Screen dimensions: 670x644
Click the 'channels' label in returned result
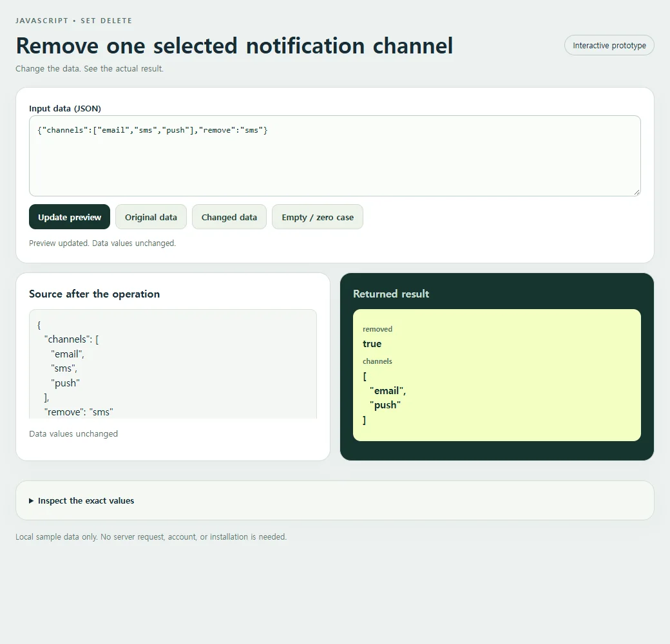click(x=378, y=361)
